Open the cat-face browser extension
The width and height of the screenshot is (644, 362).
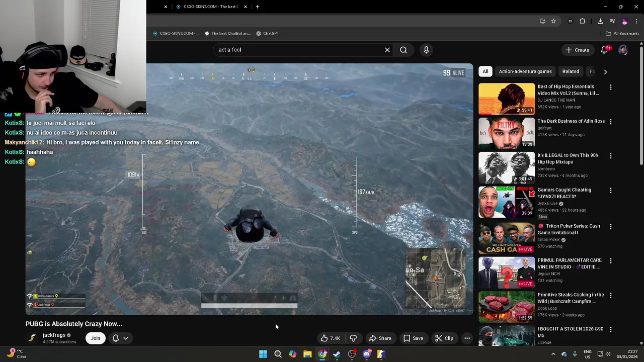tap(570, 21)
